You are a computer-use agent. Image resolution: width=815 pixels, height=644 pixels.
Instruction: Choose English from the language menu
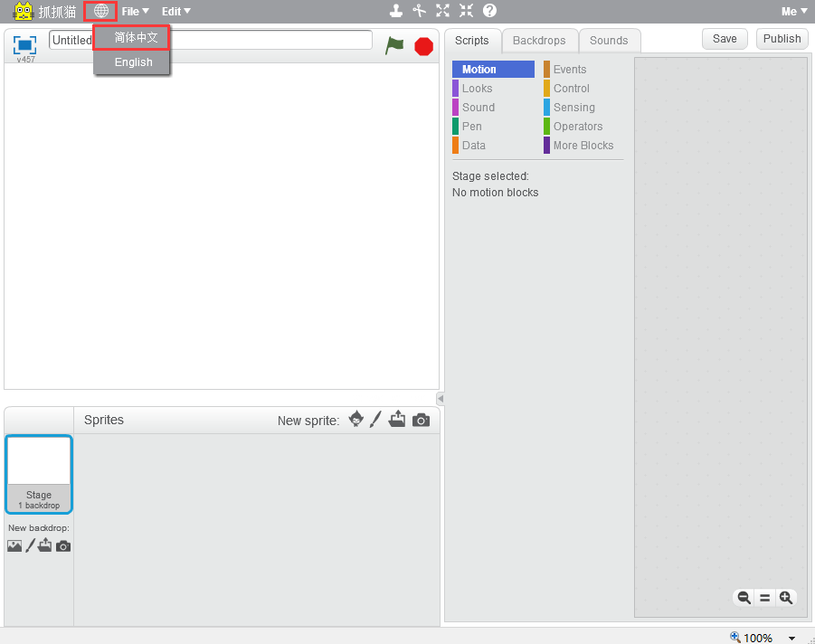point(133,62)
